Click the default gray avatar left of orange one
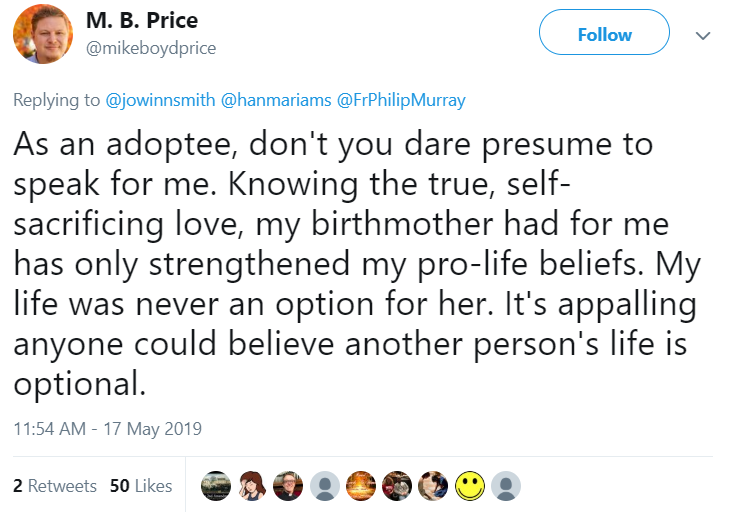 coord(324,486)
